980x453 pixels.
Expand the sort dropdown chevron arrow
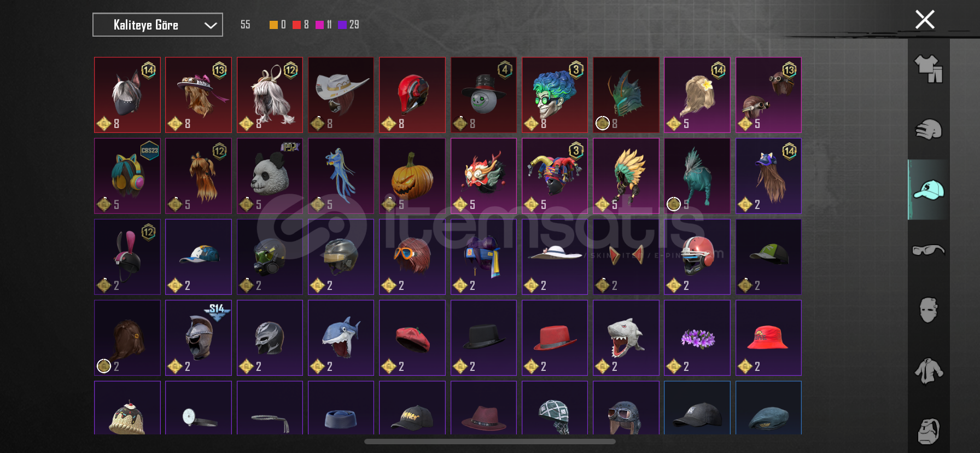click(211, 25)
